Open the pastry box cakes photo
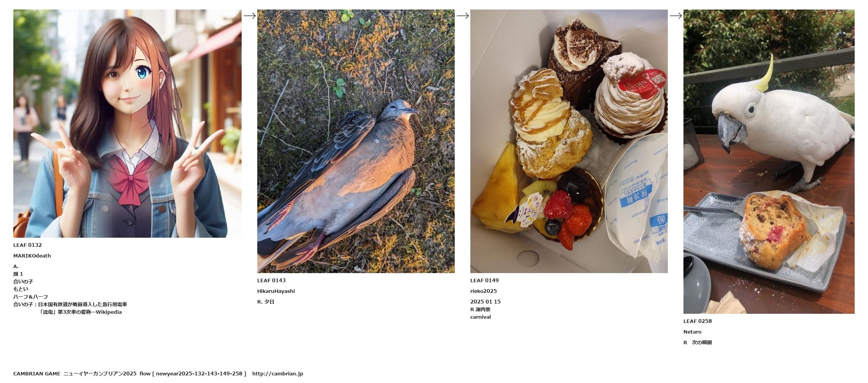This screenshot has height=383, width=868. point(569,141)
